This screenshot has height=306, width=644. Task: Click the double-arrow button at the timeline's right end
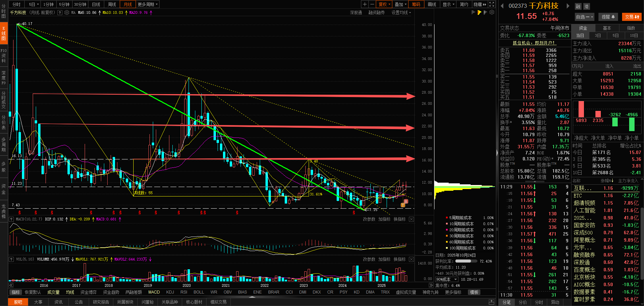pos(431,285)
